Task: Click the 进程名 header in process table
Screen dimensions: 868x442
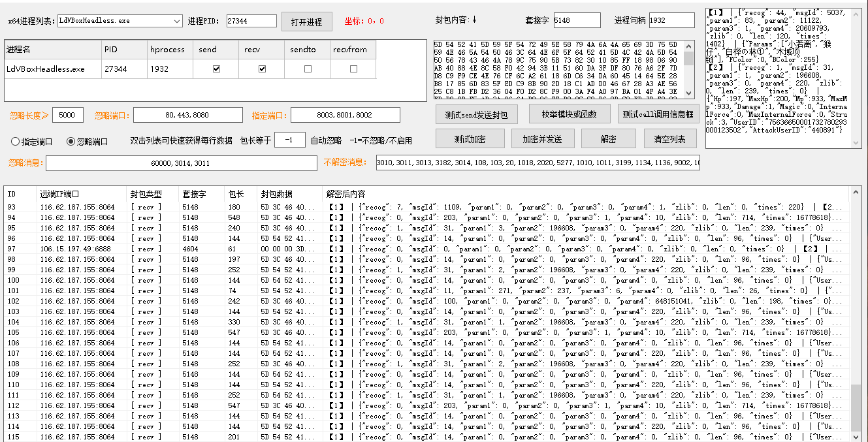Action: click(52, 50)
